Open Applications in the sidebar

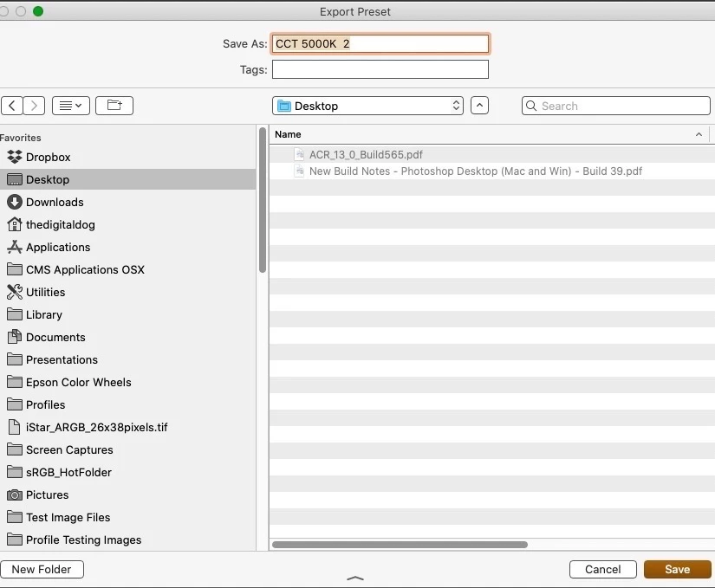pyautogui.click(x=127, y=247)
